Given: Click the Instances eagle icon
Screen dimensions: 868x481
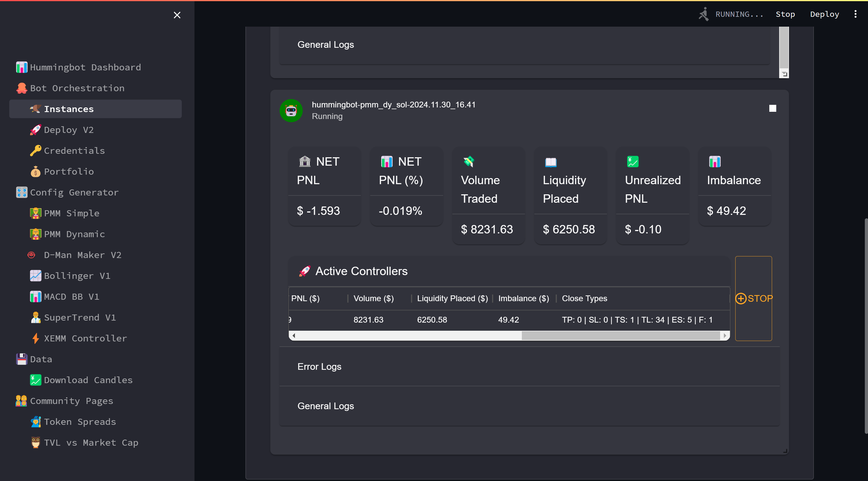Looking at the screenshot, I should pyautogui.click(x=35, y=109).
